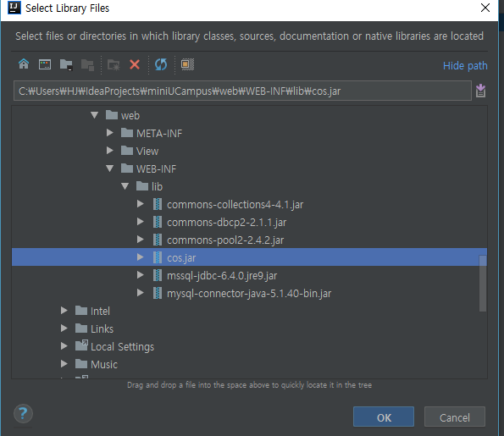The width and height of the screenshot is (504, 436).
Task: Click the lib folder icon
Action: (x=142, y=186)
